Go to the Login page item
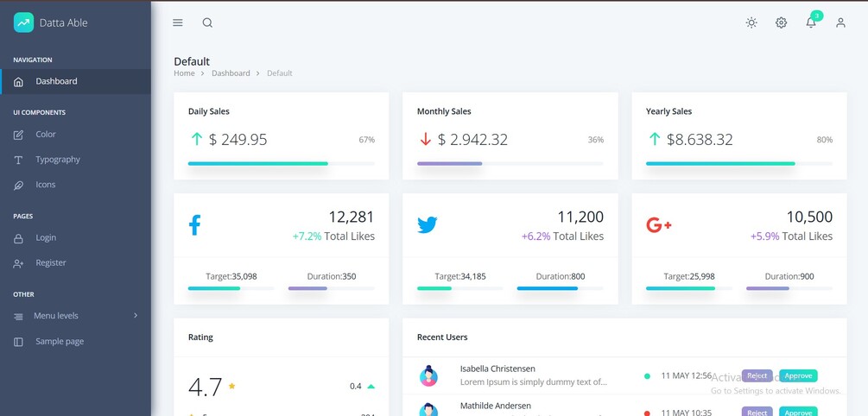This screenshot has height=416, width=868. (x=75, y=238)
